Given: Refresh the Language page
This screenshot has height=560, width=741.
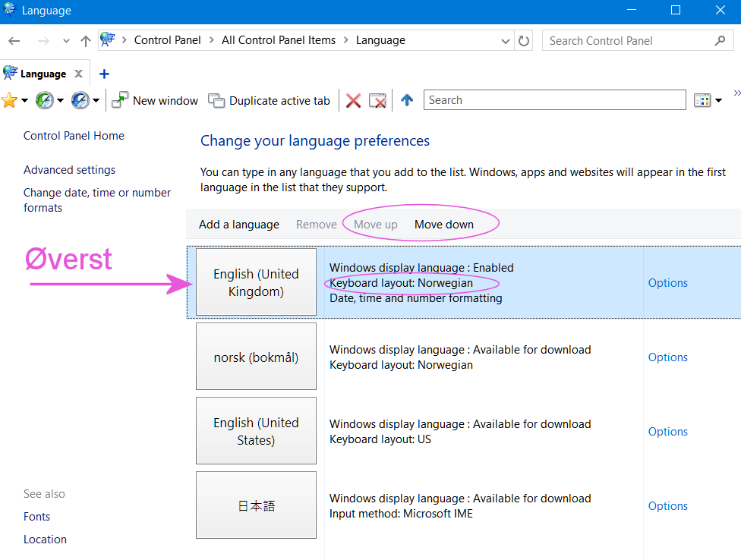Looking at the screenshot, I should pos(524,41).
